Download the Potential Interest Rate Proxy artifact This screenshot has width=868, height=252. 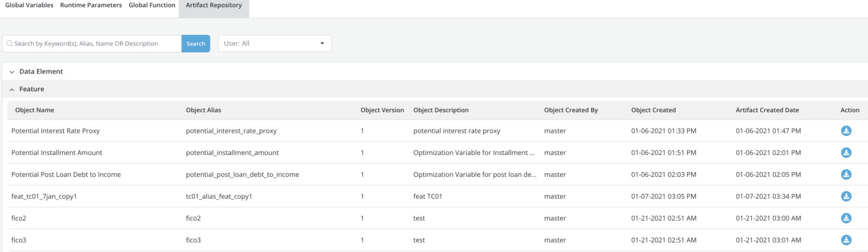tap(846, 131)
